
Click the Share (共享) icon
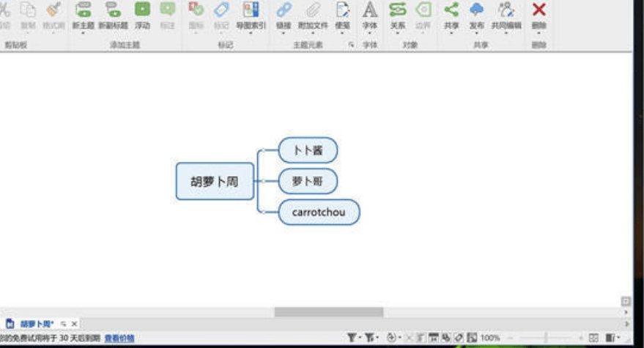(451, 9)
